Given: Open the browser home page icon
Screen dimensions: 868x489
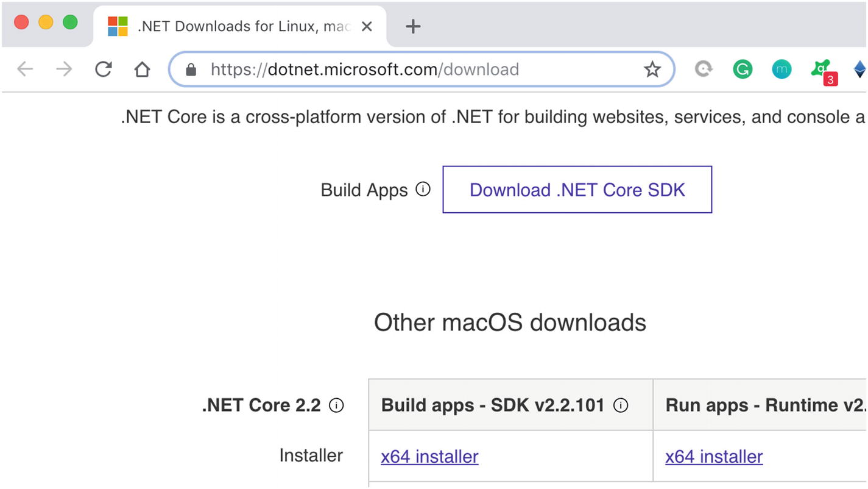Looking at the screenshot, I should (x=142, y=70).
